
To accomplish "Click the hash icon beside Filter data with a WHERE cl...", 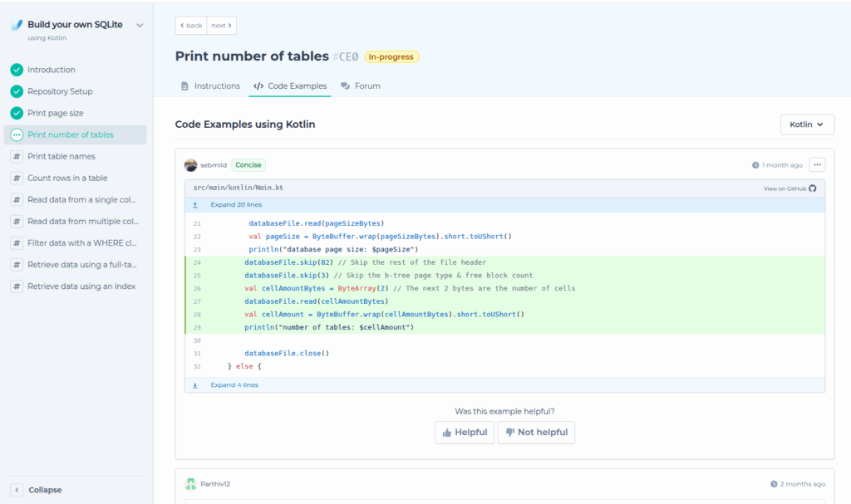I will pyautogui.click(x=17, y=243).
